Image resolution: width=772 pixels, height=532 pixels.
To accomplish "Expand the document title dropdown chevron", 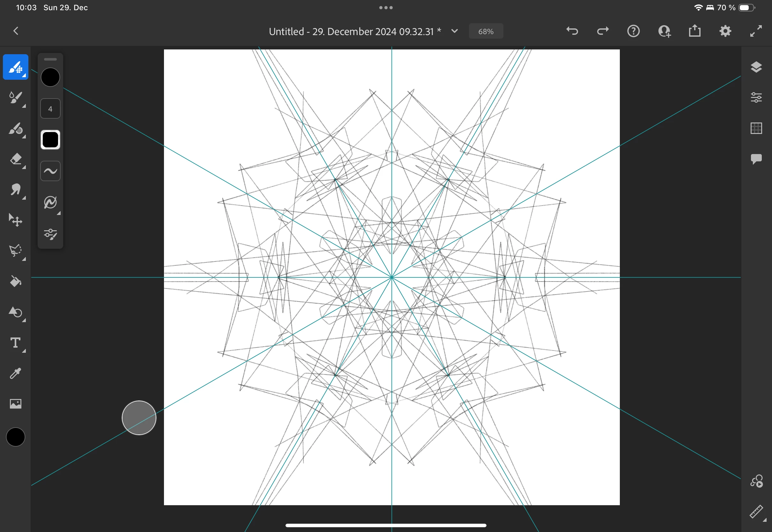I will [454, 31].
